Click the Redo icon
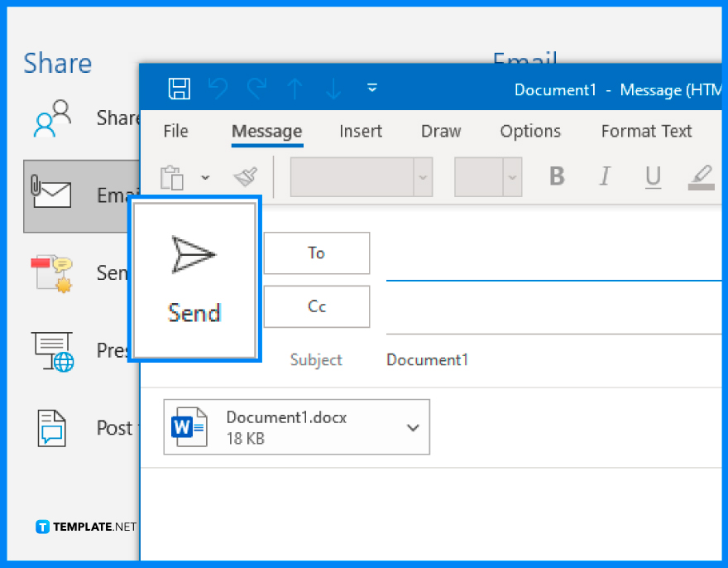 256,89
